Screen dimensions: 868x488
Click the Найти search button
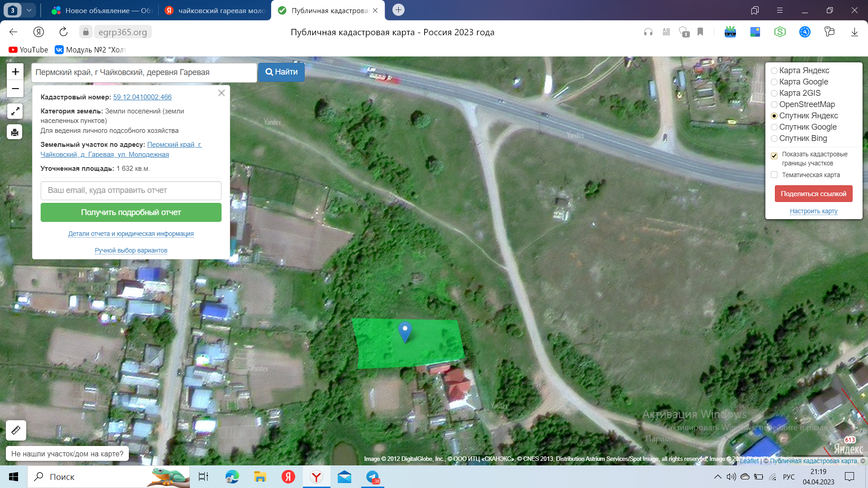(281, 72)
